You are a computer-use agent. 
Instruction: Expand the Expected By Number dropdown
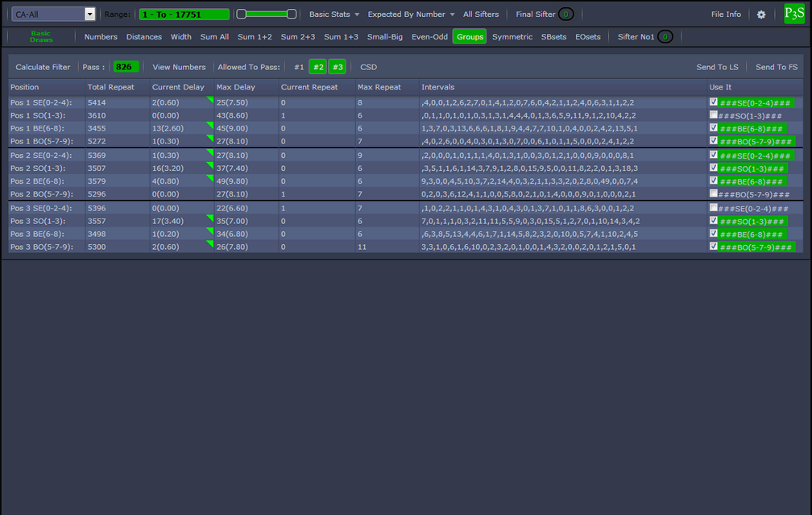(x=411, y=15)
